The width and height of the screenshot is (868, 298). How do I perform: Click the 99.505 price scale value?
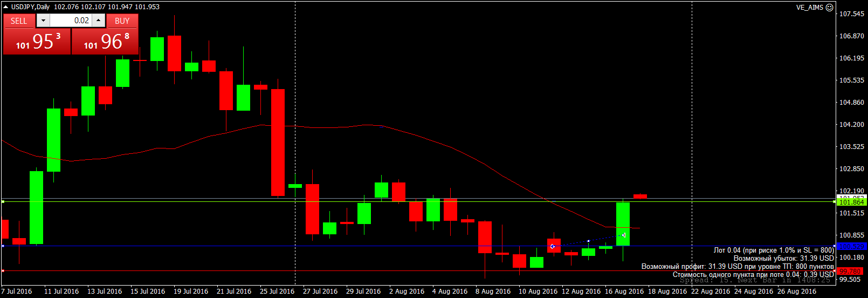tap(850, 279)
